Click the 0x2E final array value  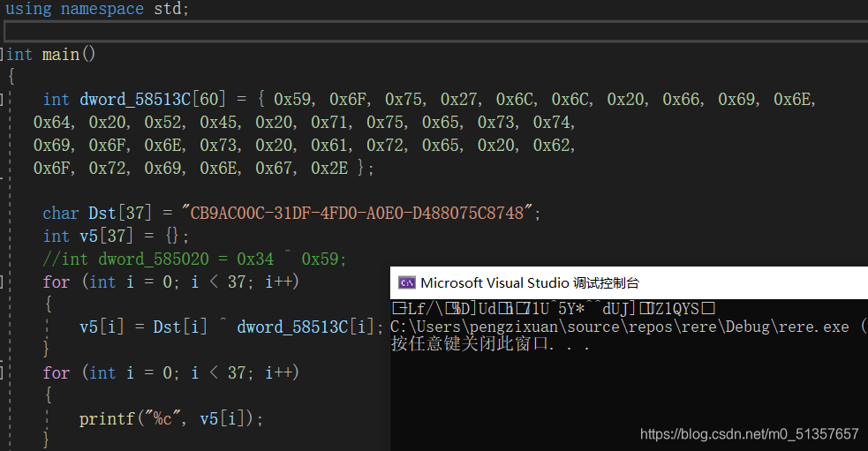tap(329, 168)
